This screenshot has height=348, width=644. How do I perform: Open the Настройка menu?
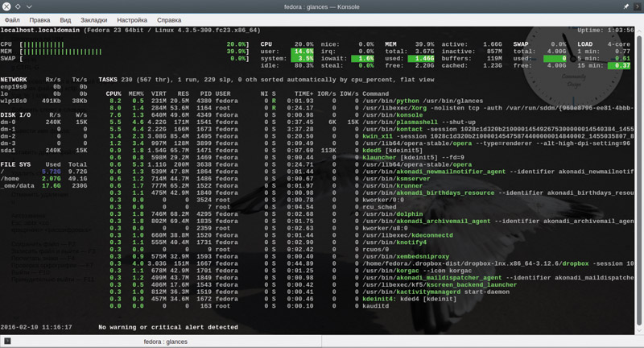pos(132,19)
